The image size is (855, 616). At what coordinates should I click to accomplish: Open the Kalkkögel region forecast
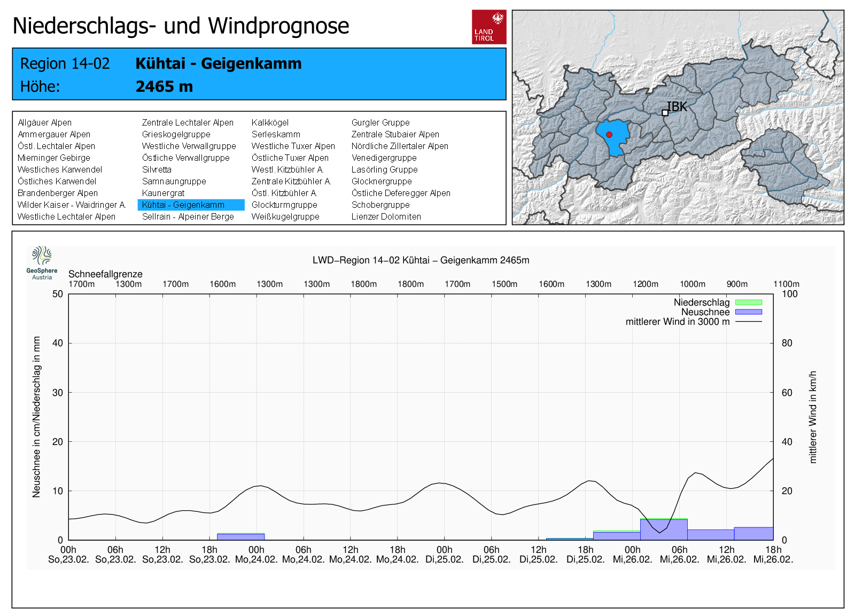pyautogui.click(x=270, y=122)
